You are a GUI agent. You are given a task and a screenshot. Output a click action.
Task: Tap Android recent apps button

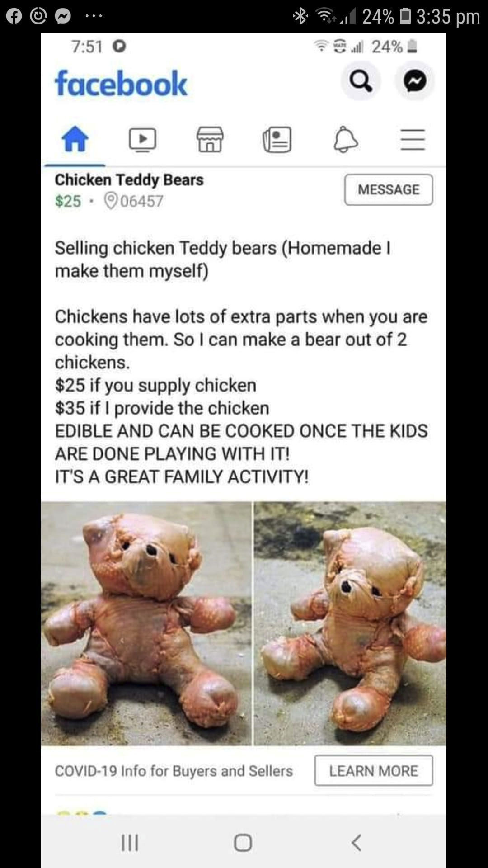(130, 843)
